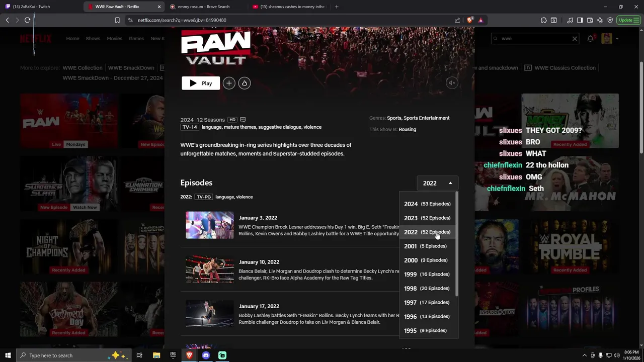Open January 17, 2022 episode thumbnail
Viewport: 644px width, 362px height.
pos(209,313)
